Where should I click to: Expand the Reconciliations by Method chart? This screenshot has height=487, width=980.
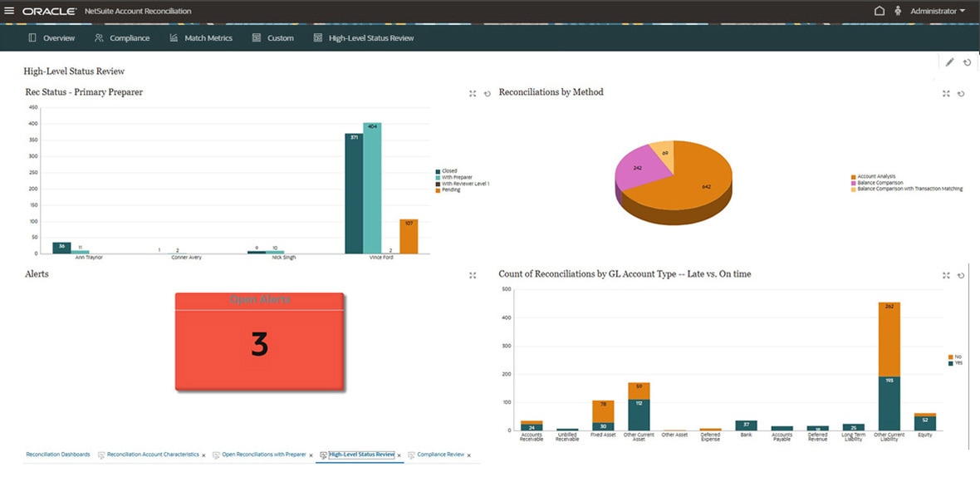946,93
